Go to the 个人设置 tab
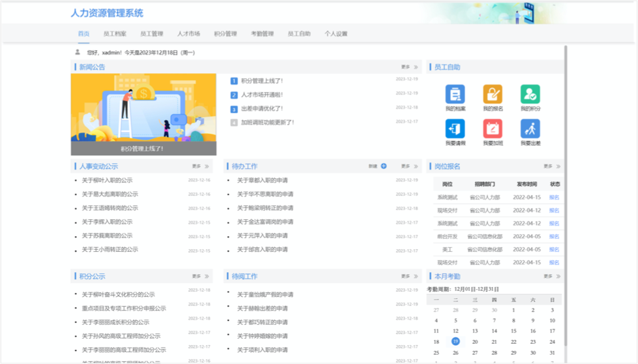638x364 pixels. point(336,34)
